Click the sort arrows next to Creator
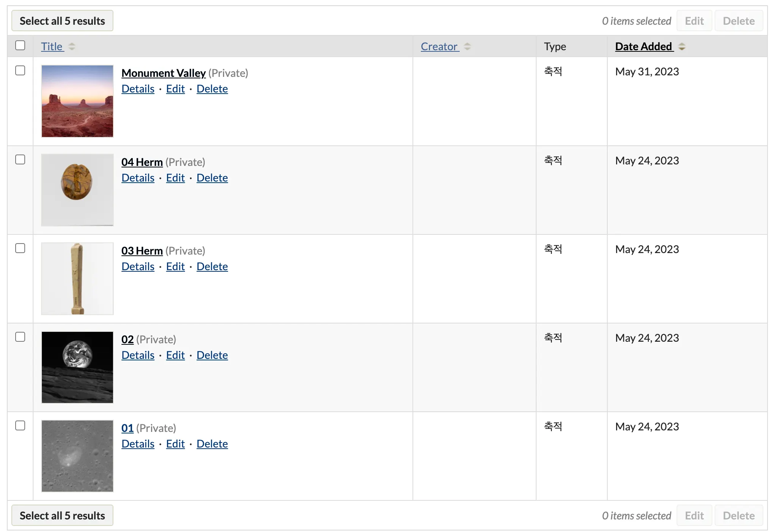Image resolution: width=774 pixels, height=532 pixels. pyautogui.click(x=467, y=47)
